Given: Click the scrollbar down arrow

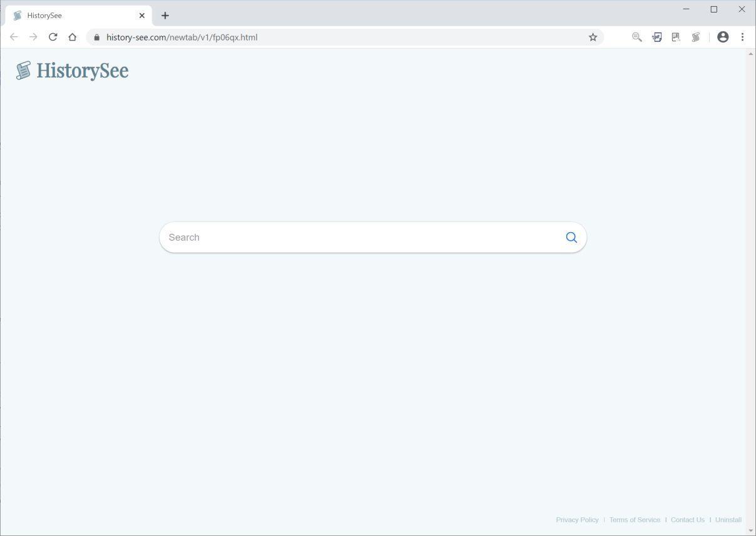Looking at the screenshot, I should click(751, 530).
